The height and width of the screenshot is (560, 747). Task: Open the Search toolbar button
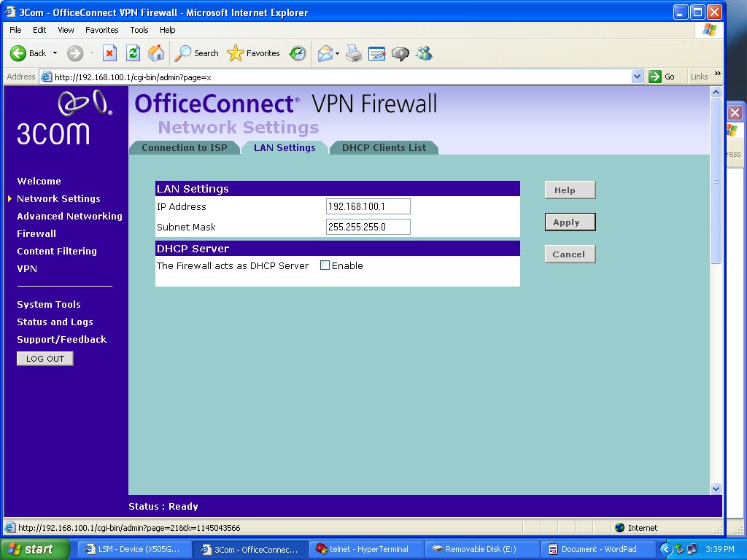point(197,53)
